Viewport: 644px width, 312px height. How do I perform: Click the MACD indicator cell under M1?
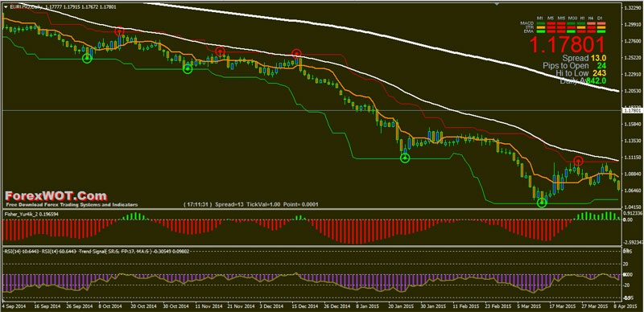tap(541, 23)
